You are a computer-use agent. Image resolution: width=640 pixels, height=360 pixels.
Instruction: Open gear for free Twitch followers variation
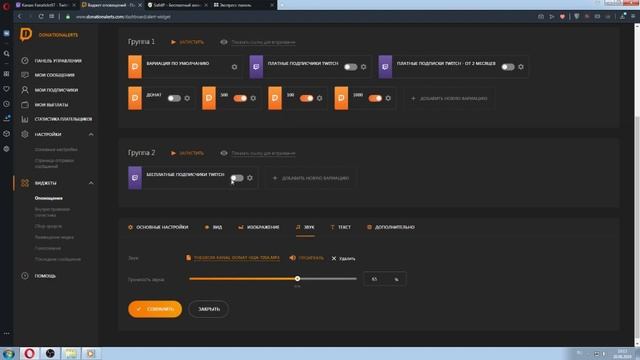click(250, 178)
